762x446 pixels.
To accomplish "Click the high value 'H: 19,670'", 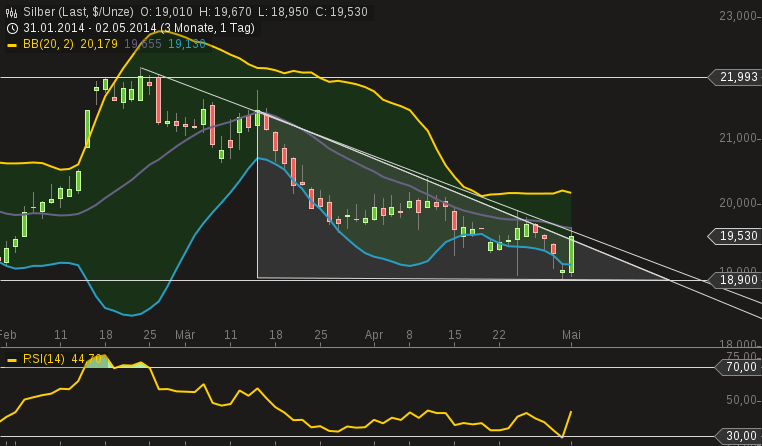I will point(224,12).
